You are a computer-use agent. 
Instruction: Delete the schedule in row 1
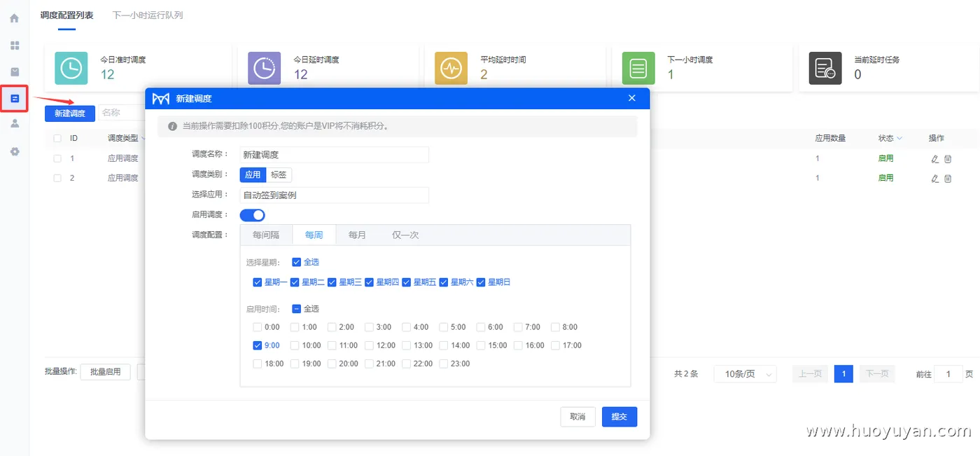[x=948, y=159]
